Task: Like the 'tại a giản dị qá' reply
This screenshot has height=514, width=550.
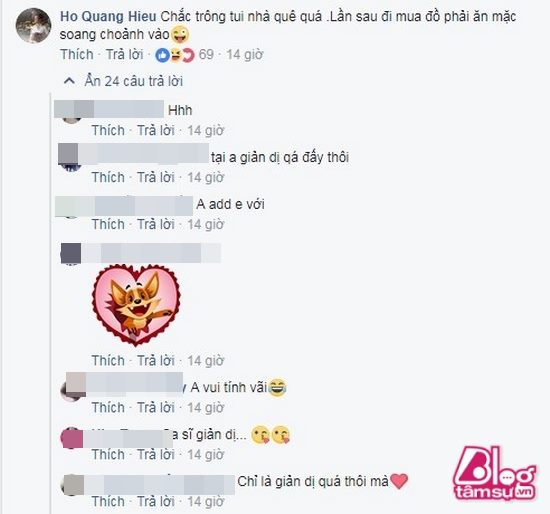Action: [x=108, y=177]
